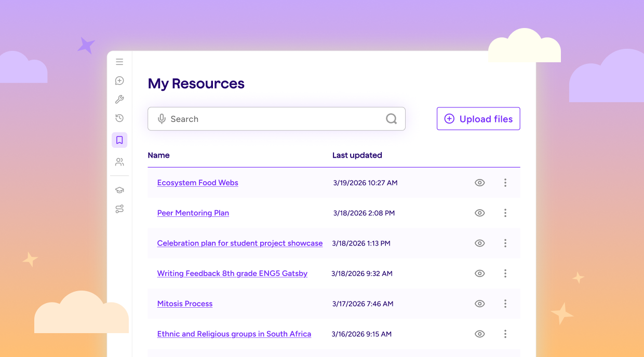
Task: Click inside the Search field
Action: pyautogui.click(x=276, y=119)
